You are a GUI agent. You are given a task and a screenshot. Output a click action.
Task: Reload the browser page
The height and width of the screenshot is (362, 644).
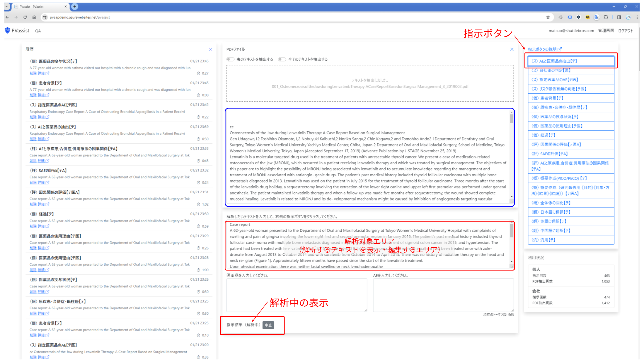[25, 17]
